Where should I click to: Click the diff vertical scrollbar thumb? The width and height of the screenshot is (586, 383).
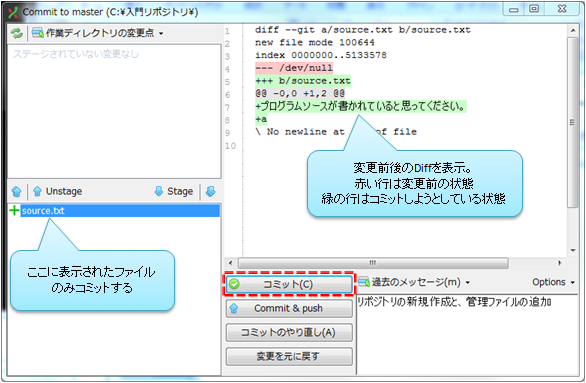click(572, 122)
